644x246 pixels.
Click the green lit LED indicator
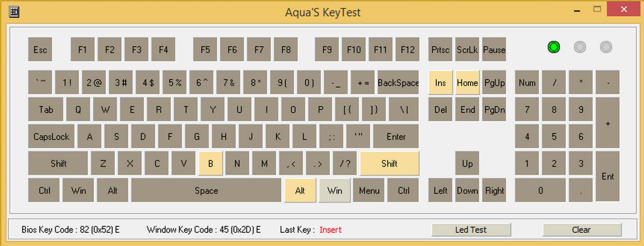(553, 47)
